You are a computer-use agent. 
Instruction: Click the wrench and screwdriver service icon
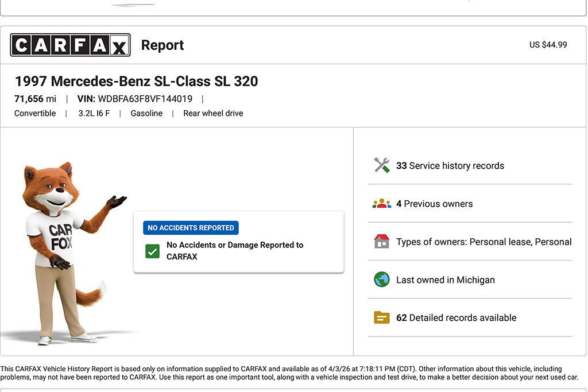click(x=381, y=165)
